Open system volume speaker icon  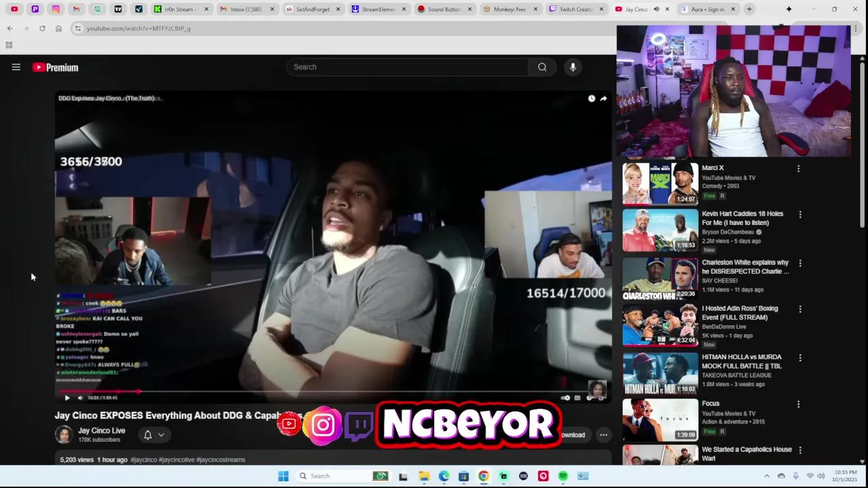(821, 476)
